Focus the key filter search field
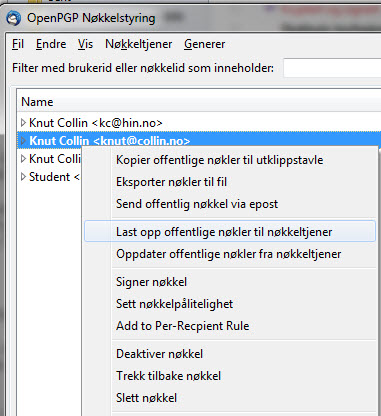Viewport: 381px width, 416px height. [x=332, y=68]
